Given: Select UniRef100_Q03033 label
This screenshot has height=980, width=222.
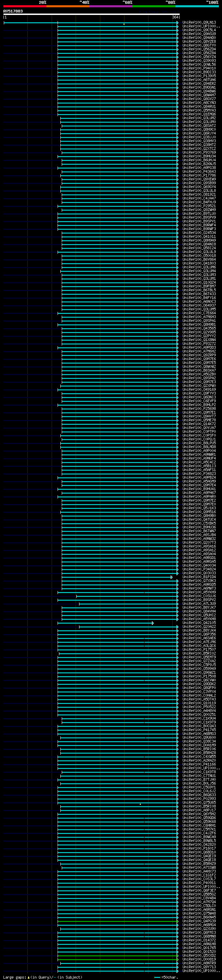Looking at the screenshot, I should pos(199,573).
